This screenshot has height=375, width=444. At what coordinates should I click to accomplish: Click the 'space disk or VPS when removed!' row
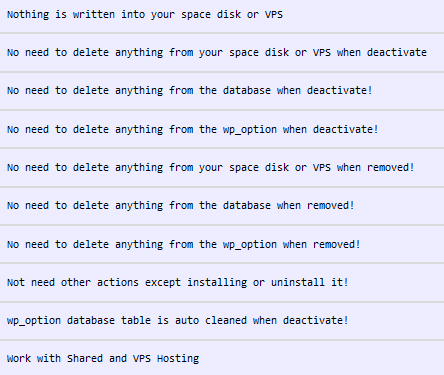pyautogui.click(x=222, y=167)
